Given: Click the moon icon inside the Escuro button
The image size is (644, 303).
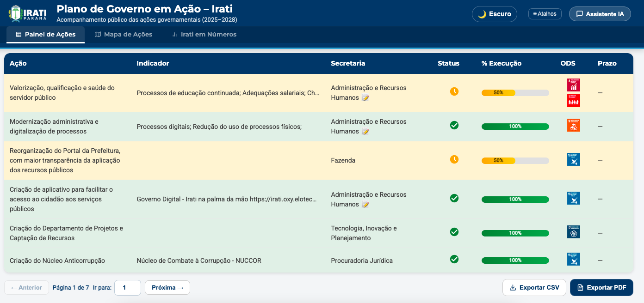Looking at the screenshot, I should (x=482, y=13).
